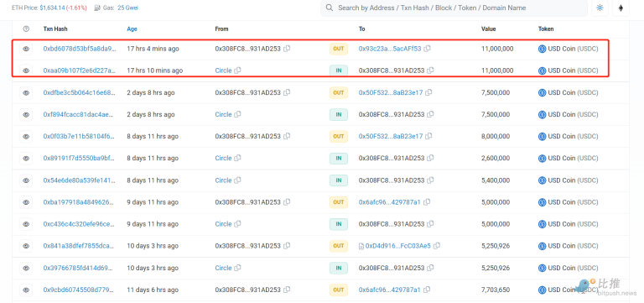Open the Ethereum network selector icon
This screenshot has height=303, width=644.
[621, 8]
